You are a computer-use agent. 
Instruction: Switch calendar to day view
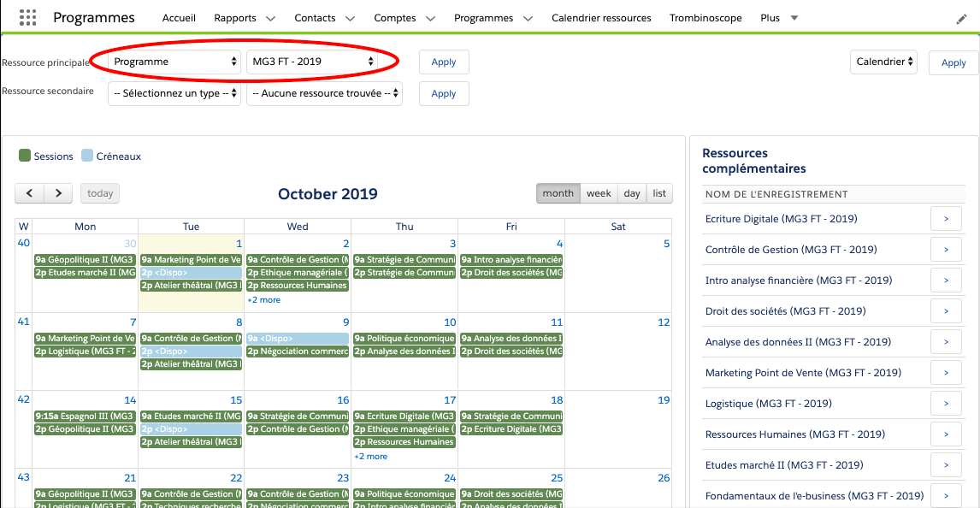coord(632,193)
